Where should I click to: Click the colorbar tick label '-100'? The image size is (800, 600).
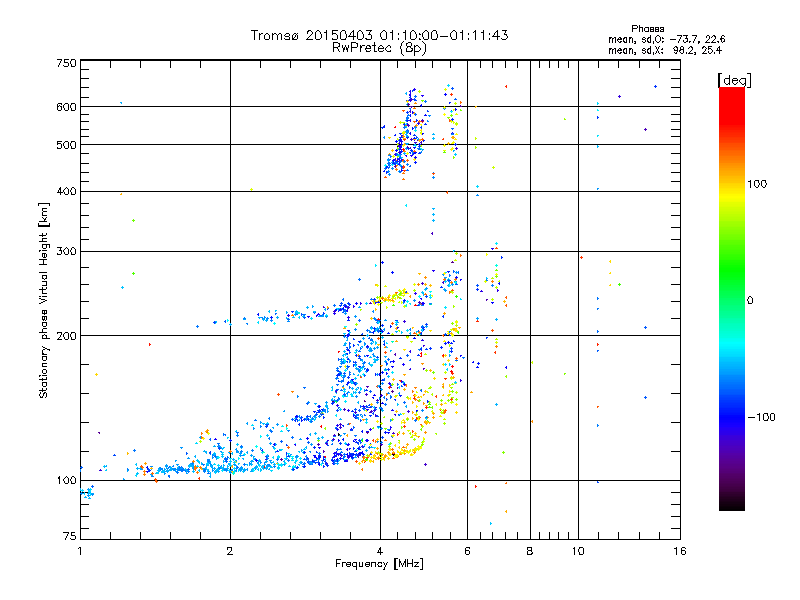761,417
